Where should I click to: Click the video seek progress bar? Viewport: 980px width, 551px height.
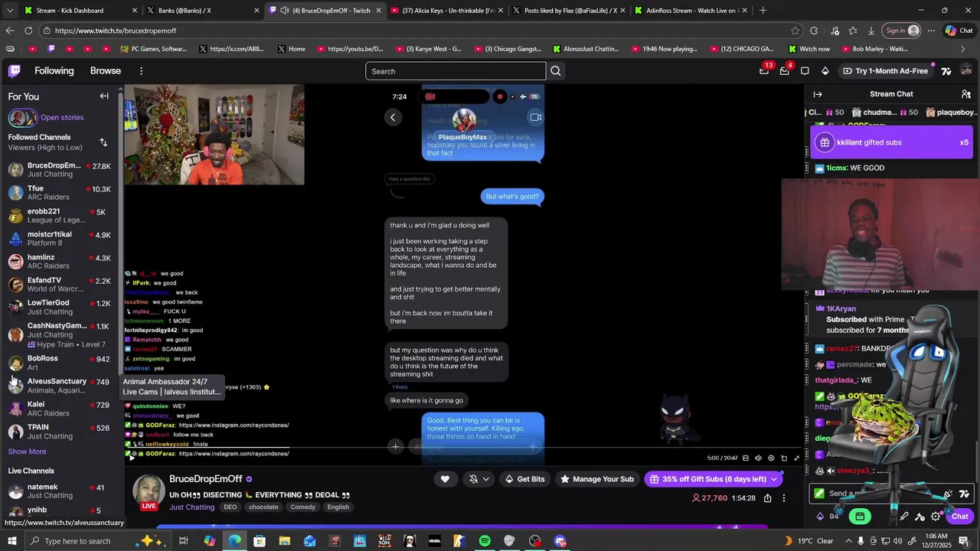pos(462,449)
